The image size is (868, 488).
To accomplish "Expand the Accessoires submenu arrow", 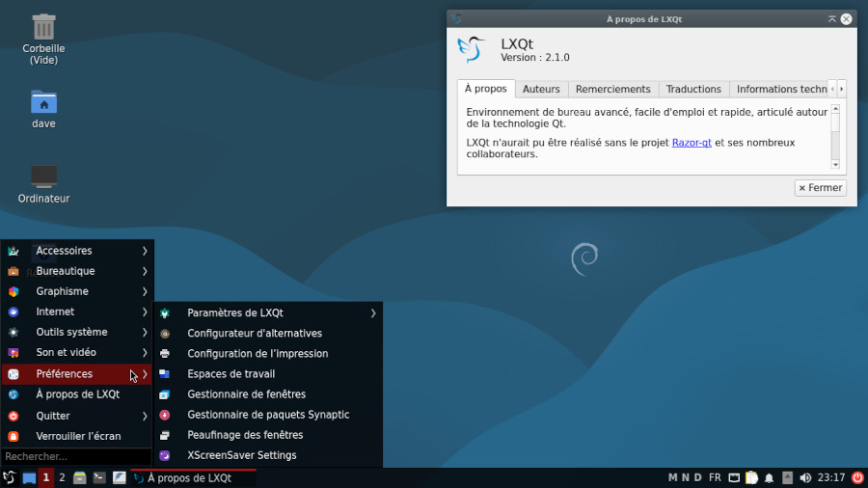I will tap(145, 251).
